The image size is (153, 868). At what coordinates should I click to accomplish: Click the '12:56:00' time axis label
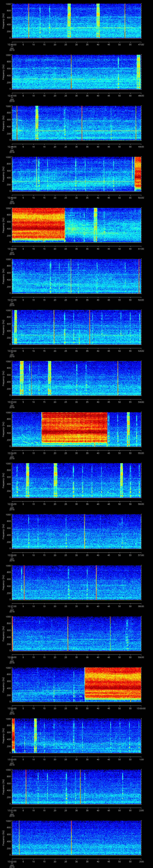coord(12,555)
